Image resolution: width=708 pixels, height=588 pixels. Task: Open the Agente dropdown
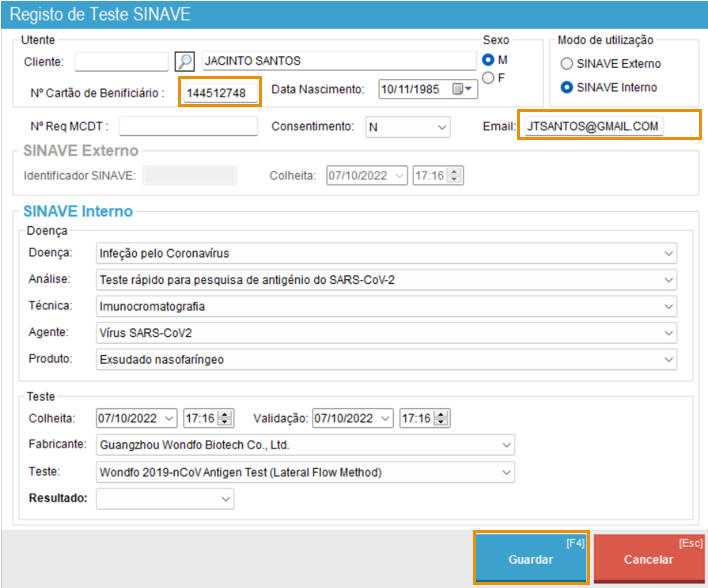[x=668, y=332]
